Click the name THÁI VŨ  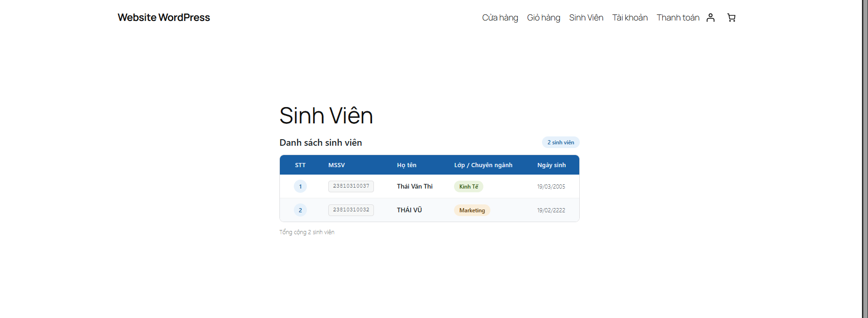coord(409,210)
